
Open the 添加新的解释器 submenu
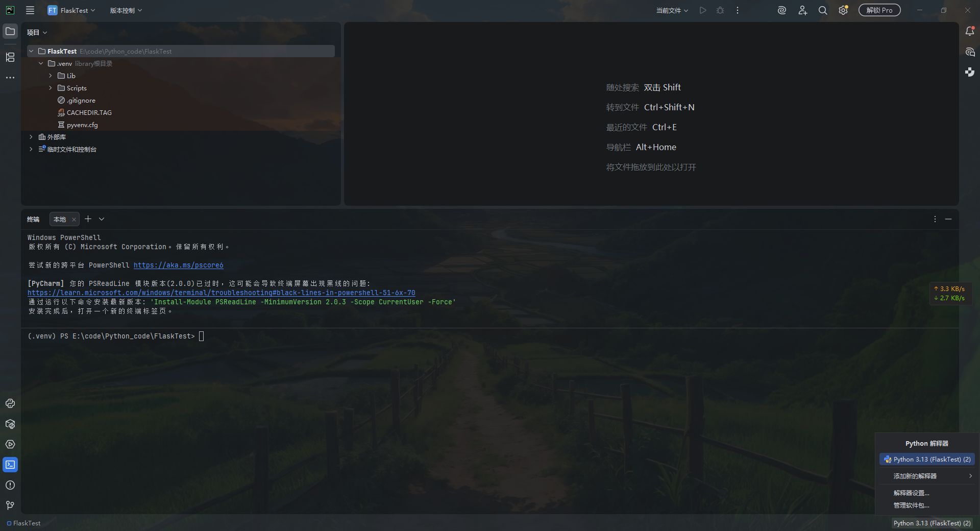point(927,476)
